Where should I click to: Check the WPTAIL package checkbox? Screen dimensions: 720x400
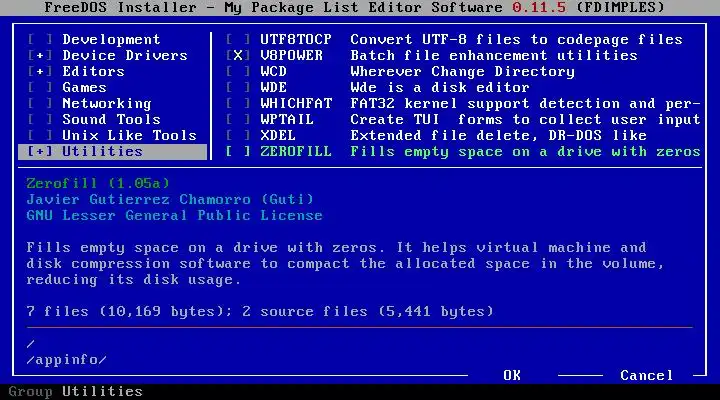click(x=238, y=119)
